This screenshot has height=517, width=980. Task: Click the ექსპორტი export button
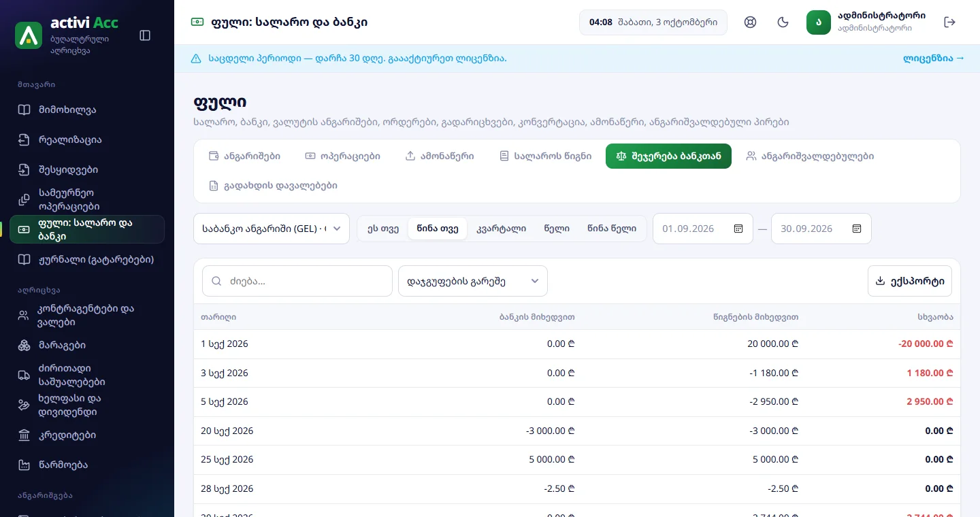[910, 281]
